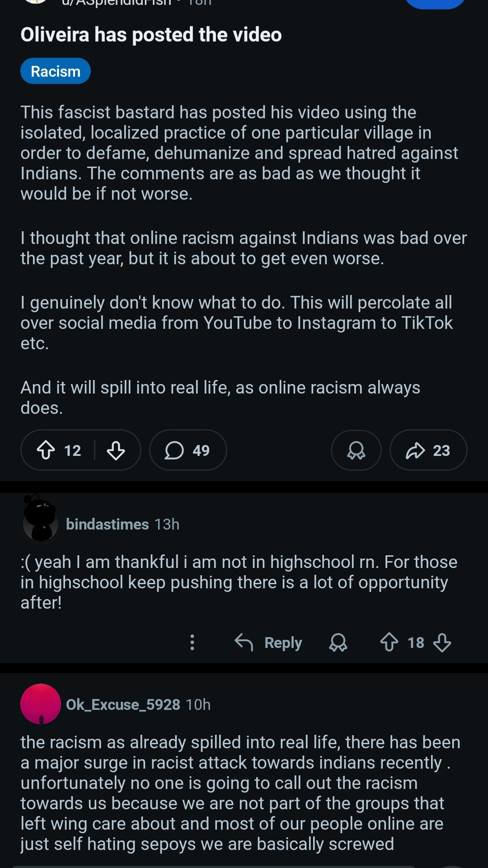Open bindastimes' user profile
Image resolution: width=488 pixels, height=868 pixels.
coord(107,524)
